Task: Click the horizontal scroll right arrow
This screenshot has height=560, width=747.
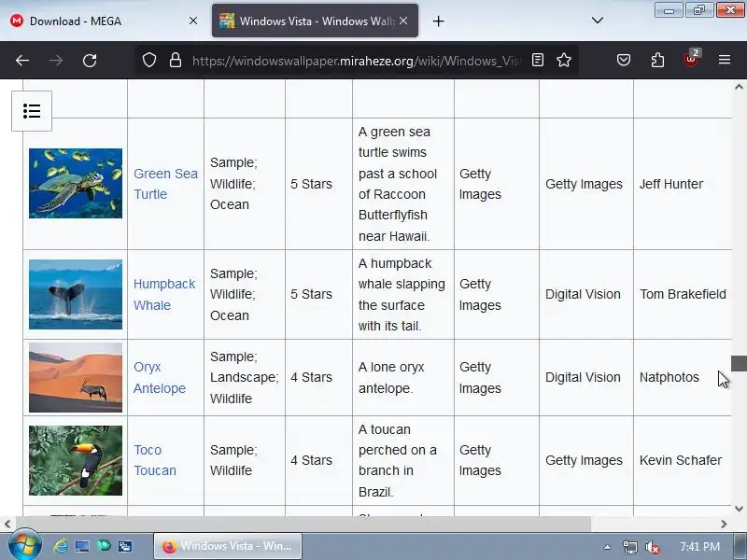Action: [x=725, y=525]
